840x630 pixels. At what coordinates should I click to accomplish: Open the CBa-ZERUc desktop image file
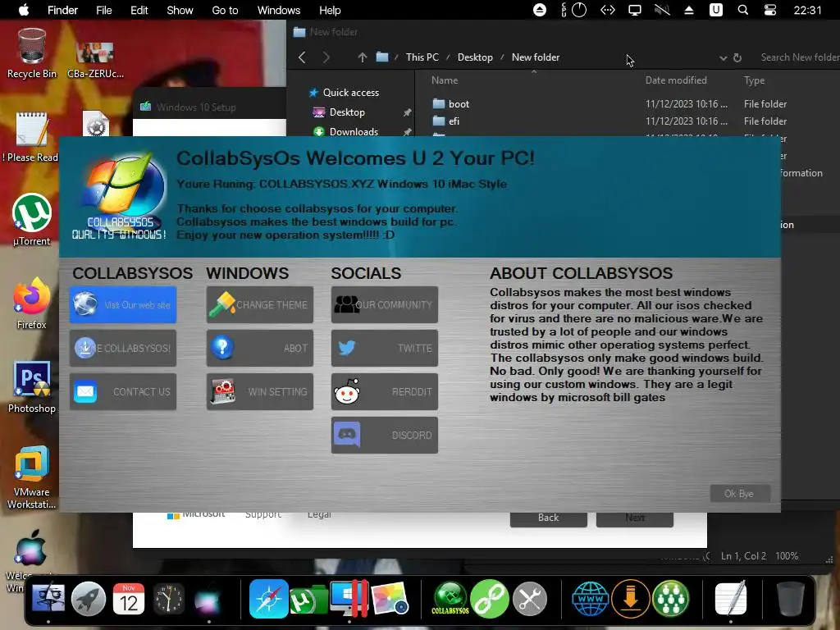click(95, 59)
